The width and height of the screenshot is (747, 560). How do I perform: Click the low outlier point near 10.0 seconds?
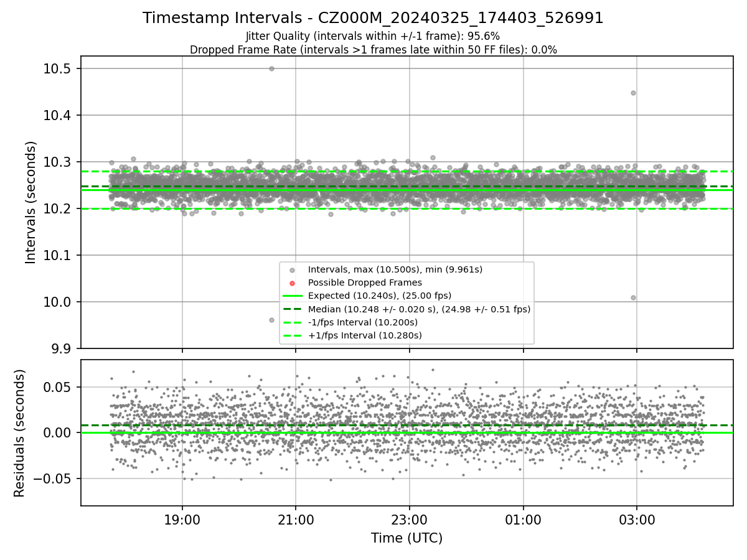tap(633, 297)
